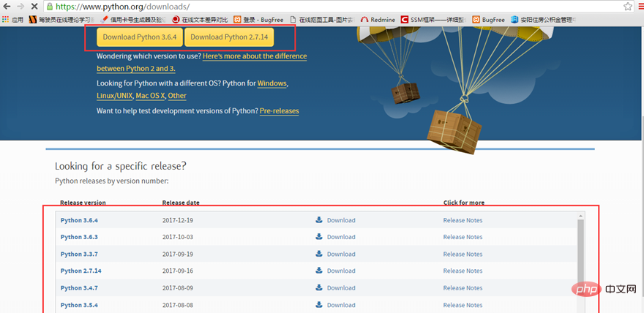Open the Other OS link

[177, 96]
